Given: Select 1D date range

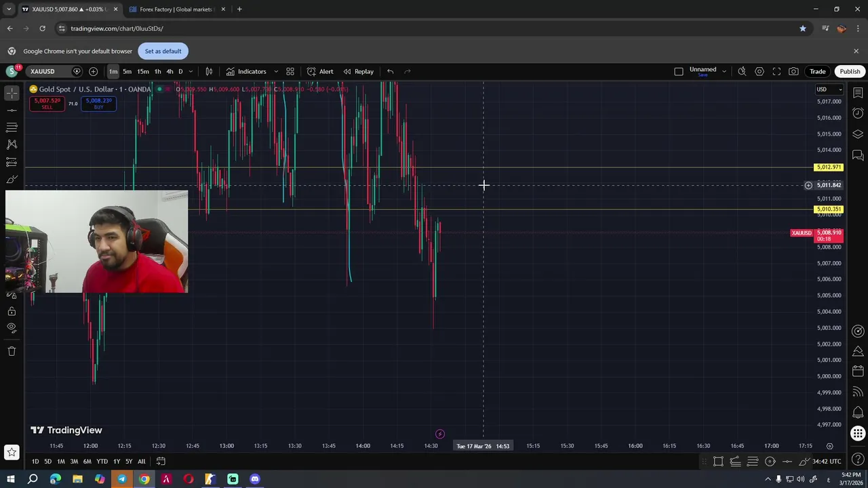Looking at the screenshot, I should 35,462.
